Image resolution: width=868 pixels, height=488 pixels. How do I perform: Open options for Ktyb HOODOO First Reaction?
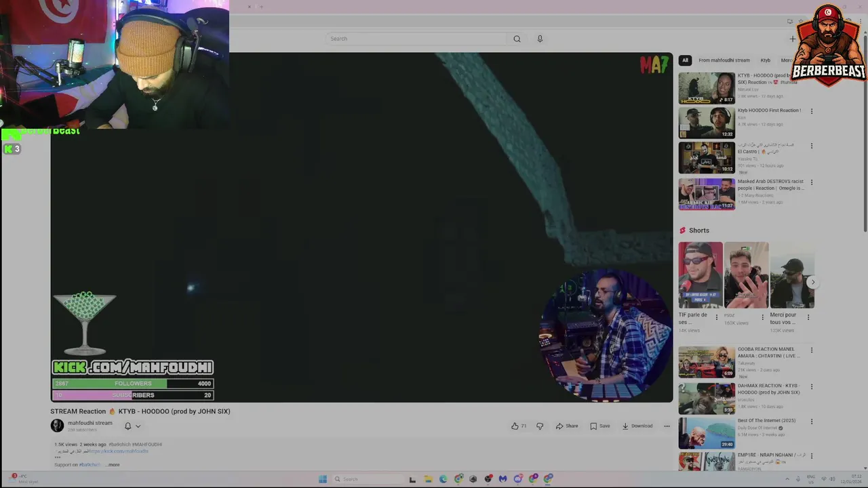[812, 111]
